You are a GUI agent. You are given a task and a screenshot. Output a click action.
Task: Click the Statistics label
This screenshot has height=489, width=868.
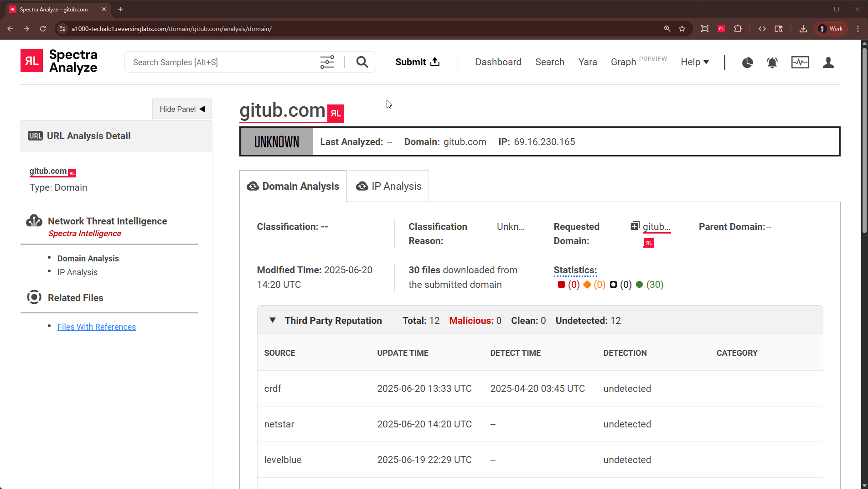575,270
